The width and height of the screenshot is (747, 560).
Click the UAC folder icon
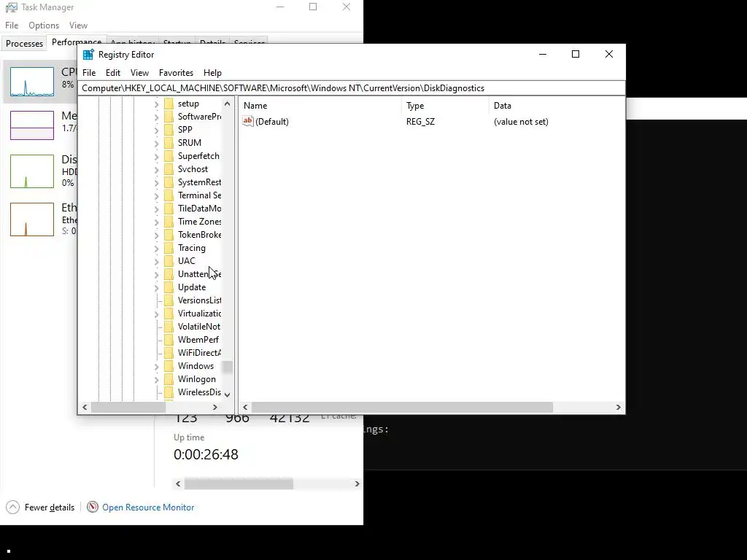(169, 261)
